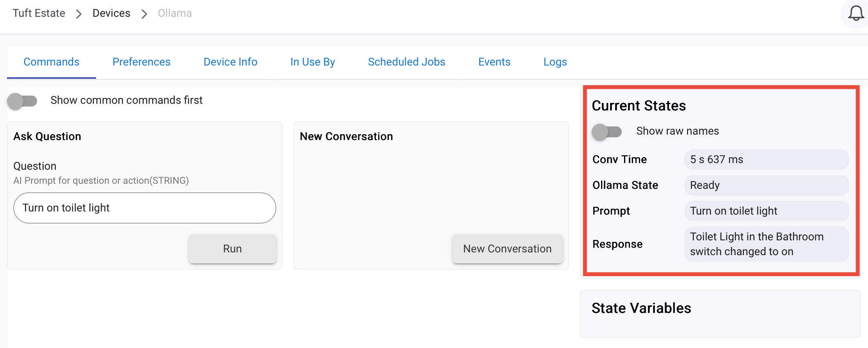Open the Logs tab
Screen dimensions: 868x348
555,62
